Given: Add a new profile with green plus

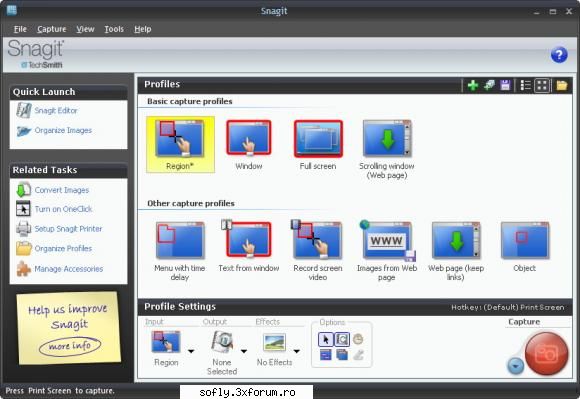Looking at the screenshot, I should (x=473, y=85).
